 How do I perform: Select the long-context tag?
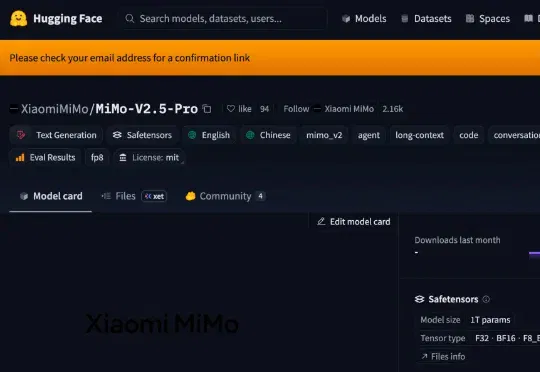point(419,135)
